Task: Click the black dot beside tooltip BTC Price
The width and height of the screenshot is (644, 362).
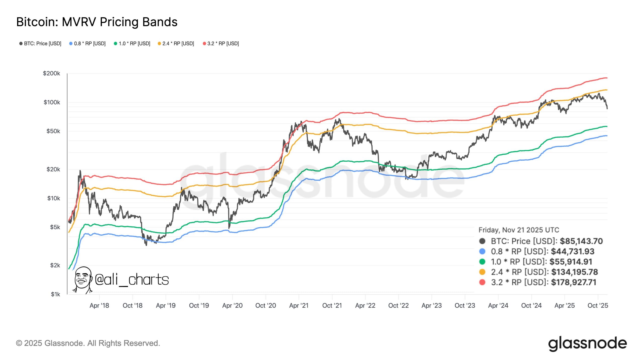Action: [482, 241]
